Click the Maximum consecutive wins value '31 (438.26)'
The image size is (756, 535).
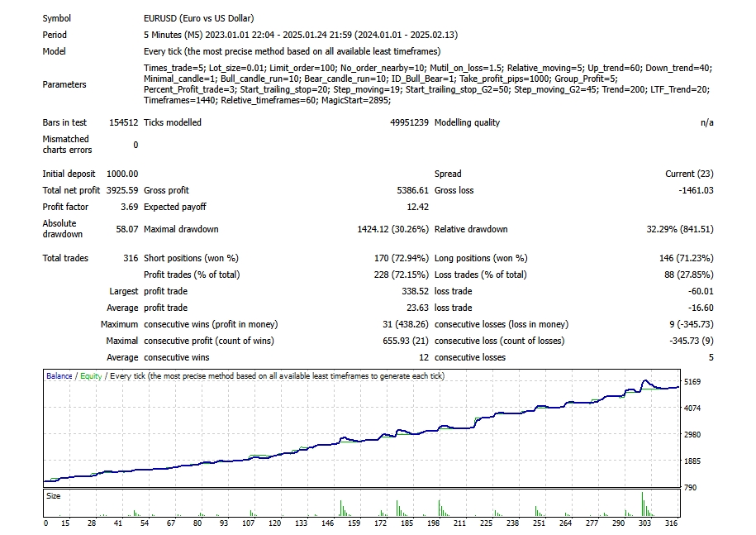[x=406, y=324]
